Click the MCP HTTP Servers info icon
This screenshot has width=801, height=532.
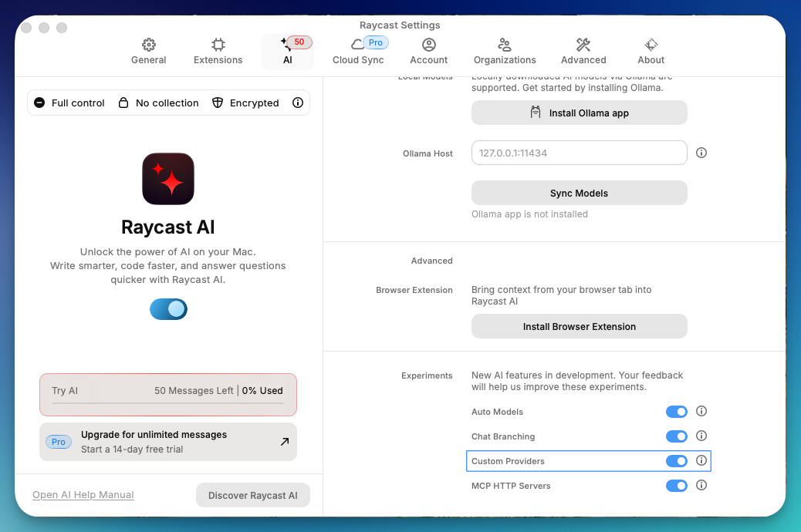pyautogui.click(x=701, y=485)
